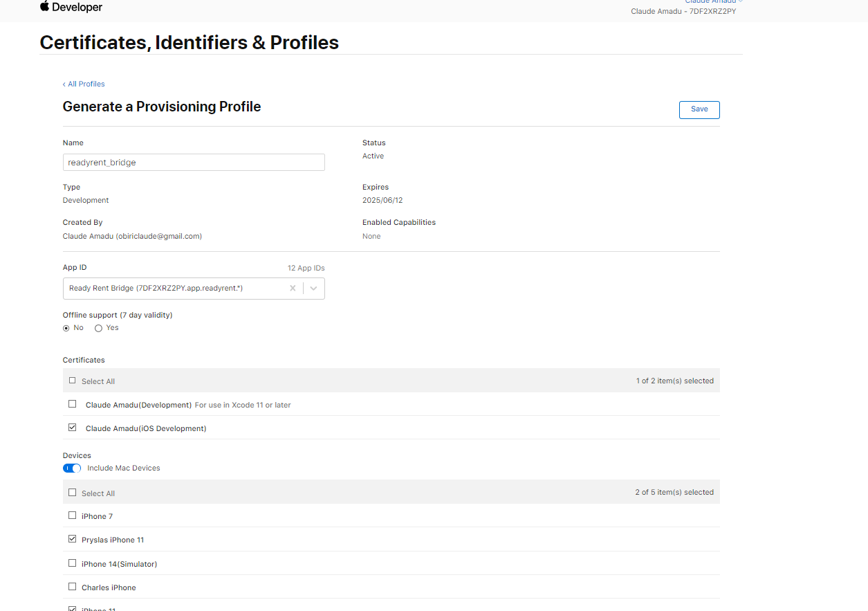This screenshot has width=868, height=611.
Task: Check Select All certificates
Action: (x=73, y=381)
